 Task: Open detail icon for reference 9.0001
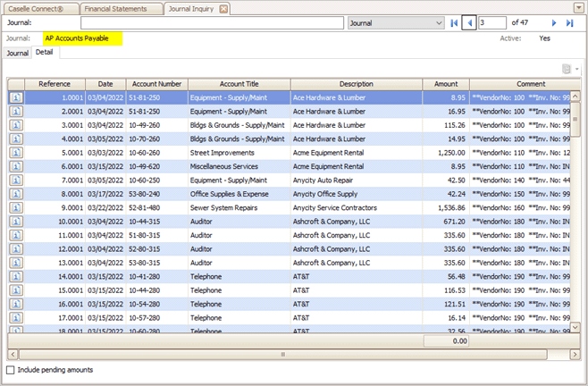[16, 208]
